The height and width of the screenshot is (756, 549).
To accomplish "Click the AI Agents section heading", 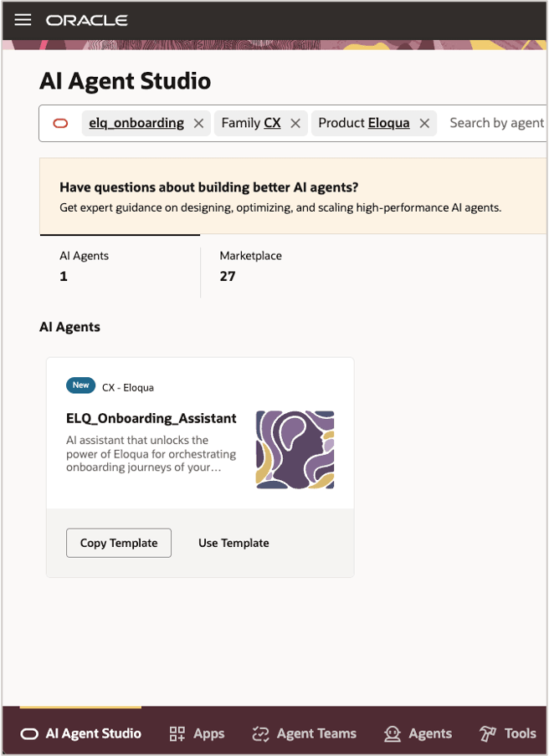I will tap(70, 327).
